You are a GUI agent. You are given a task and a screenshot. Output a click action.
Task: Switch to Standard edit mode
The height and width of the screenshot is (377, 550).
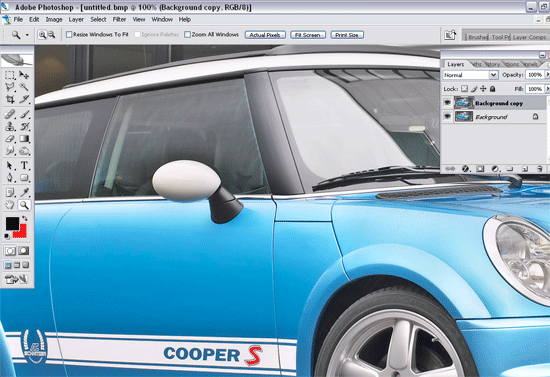coord(10,251)
